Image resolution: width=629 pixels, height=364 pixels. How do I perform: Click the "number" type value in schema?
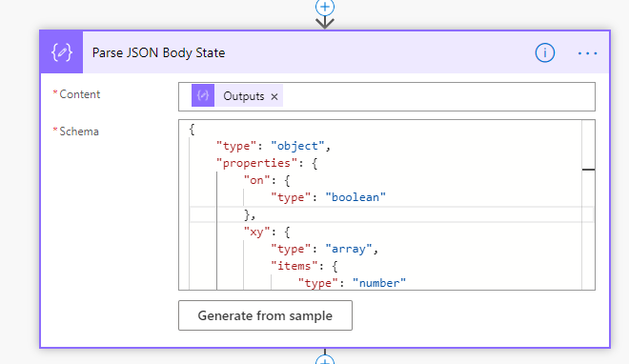tap(379, 283)
